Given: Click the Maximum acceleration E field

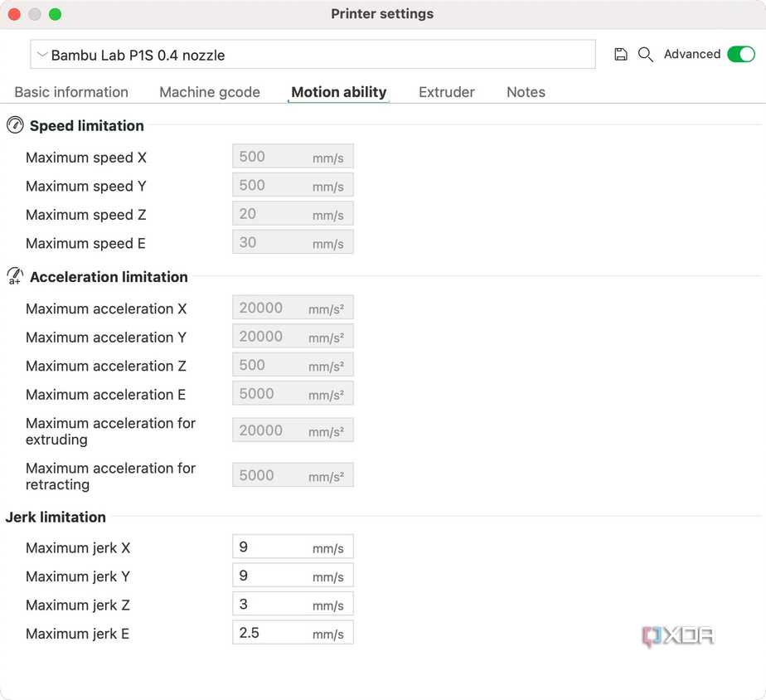Looking at the screenshot, I should (x=293, y=393).
